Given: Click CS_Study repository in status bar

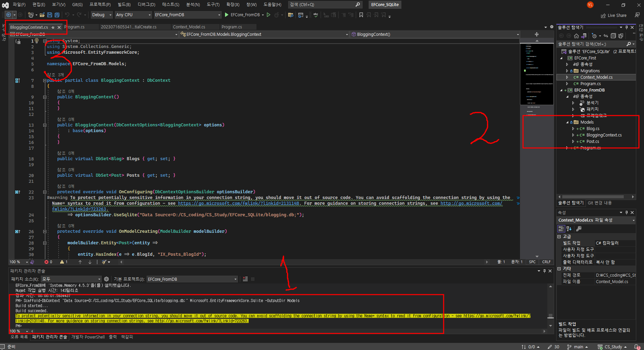Looking at the screenshot, I should (x=612, y=347).
